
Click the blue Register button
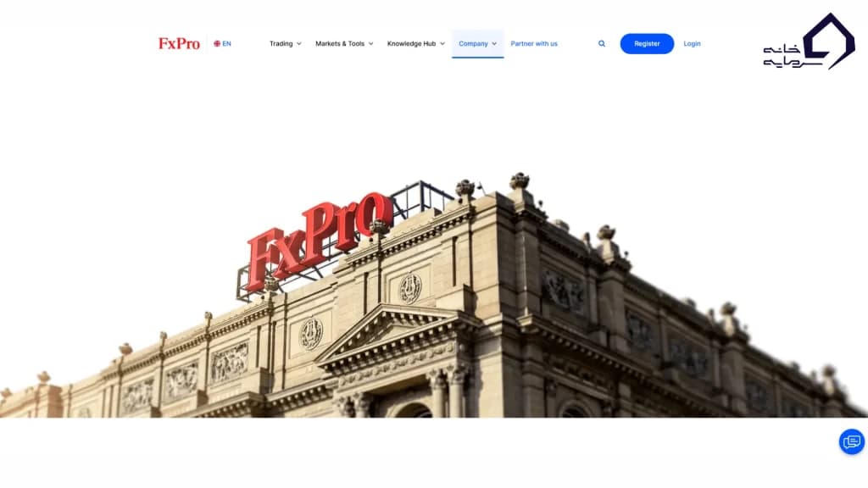[x=647, y=44]
